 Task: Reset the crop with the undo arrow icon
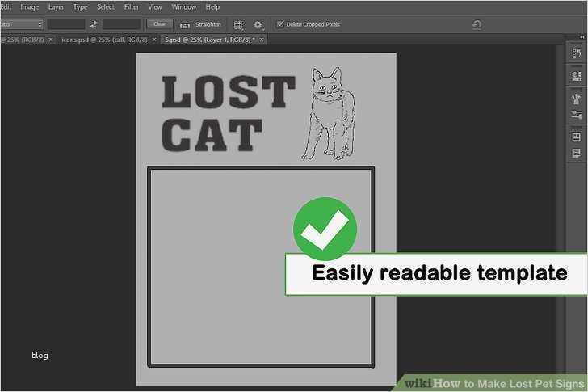click(x=477, y=25)
